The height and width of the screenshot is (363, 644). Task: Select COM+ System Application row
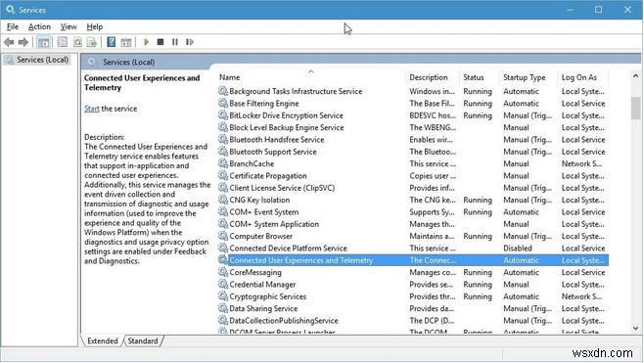click(413, 224)
